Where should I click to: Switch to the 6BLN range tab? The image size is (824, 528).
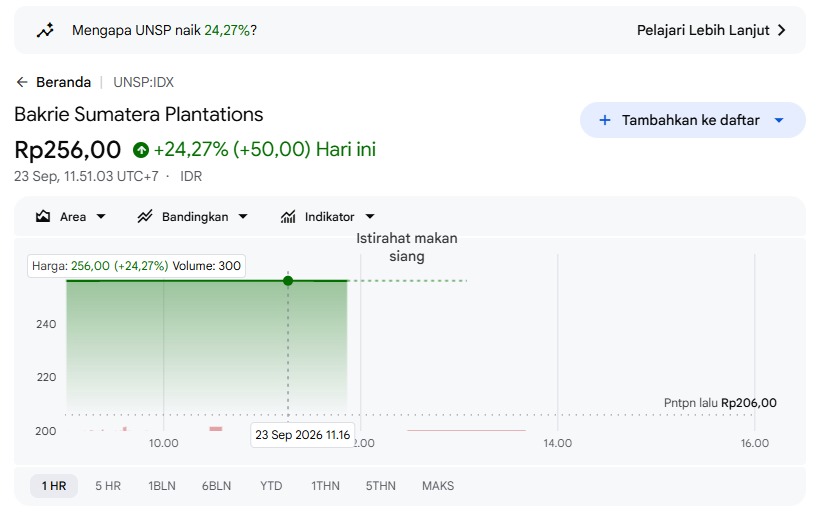(x=217, y=486)
